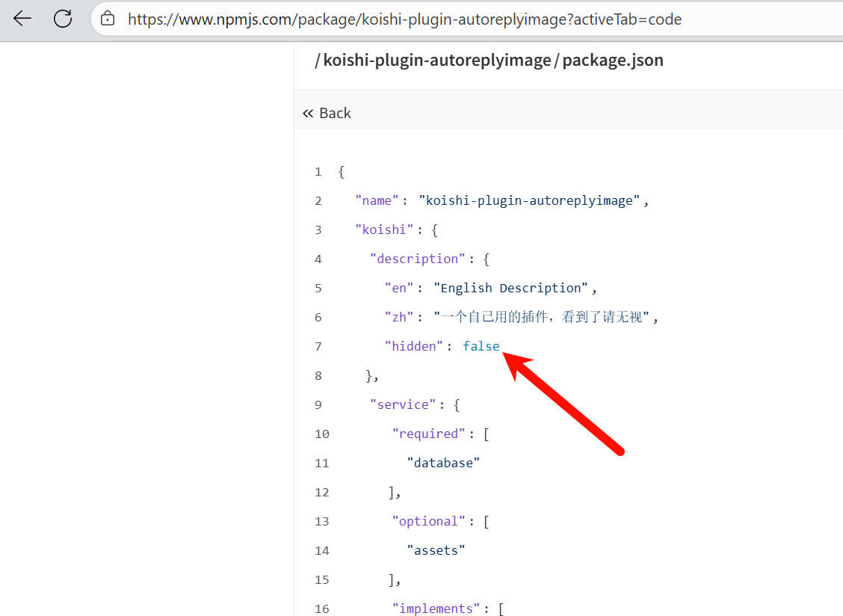Click the "name" key on line 2

pyautogui.click(x=377, y=200)
